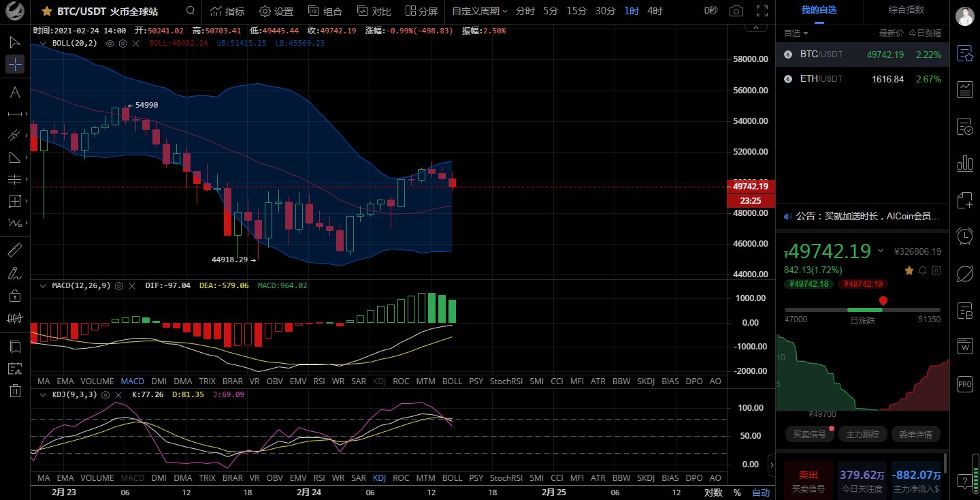Toggle the price alert bell
Image resolution: width=980 pixels, height=500 pixels.
tap(923, 270)
